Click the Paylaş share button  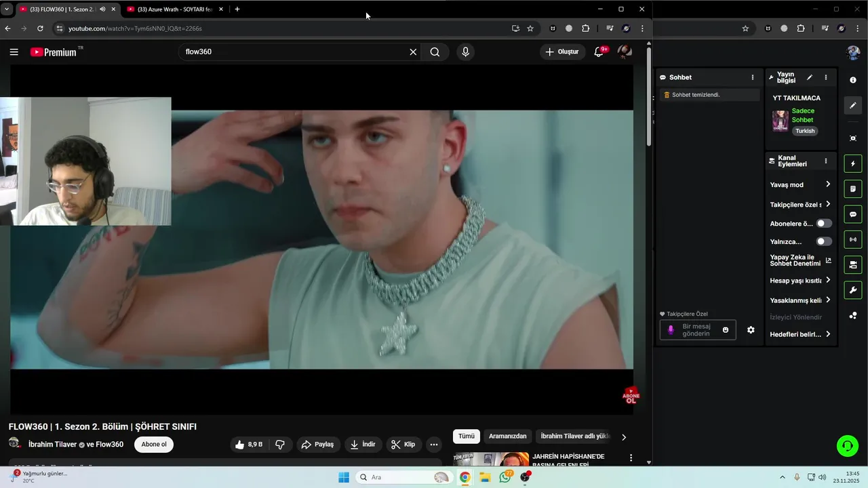click(x=317, y=445)
